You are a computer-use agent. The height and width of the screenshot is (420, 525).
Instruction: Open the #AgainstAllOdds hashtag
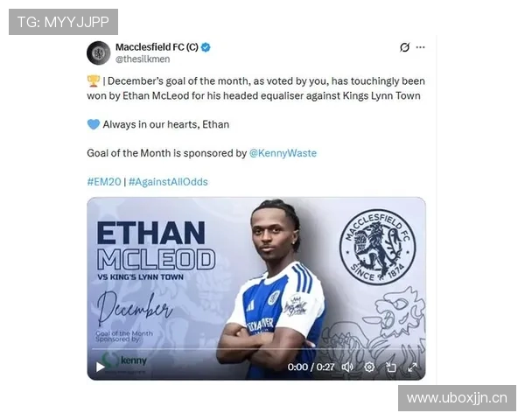168,182
